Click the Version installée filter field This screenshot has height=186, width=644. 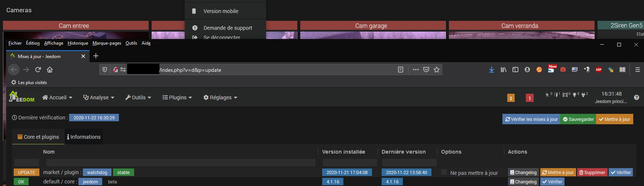(350, 163)
